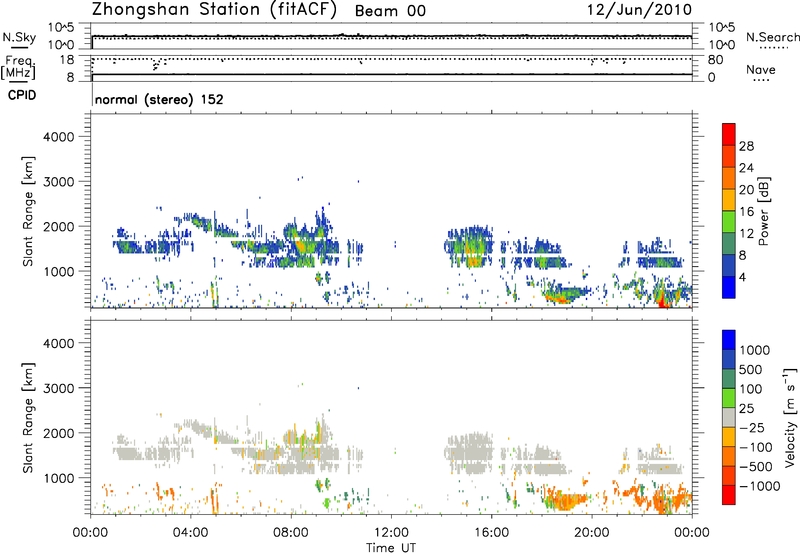Image resolution: width=800 pixels, height=554 pixels.
Task: Click the "16" power colorbar label
Action: coord(746,212)
